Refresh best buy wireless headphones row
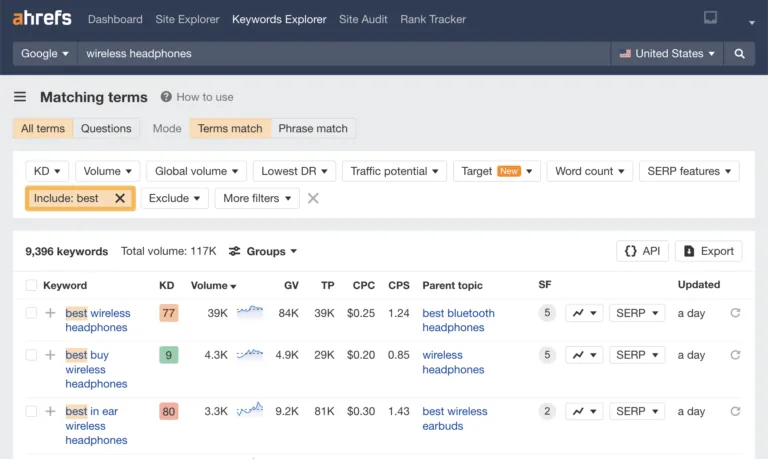Viewport: 768px width, 459px height. click(735, 355)
